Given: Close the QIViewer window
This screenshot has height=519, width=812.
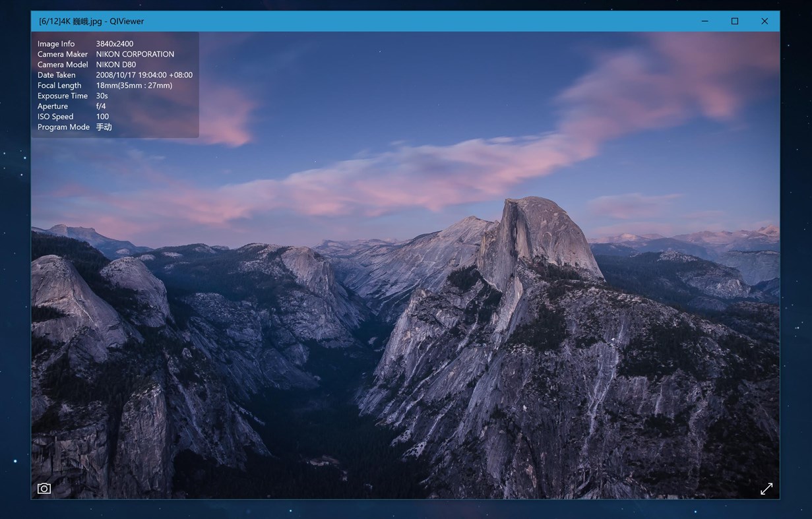Looking at the screenshot, I should coord(765,21).
